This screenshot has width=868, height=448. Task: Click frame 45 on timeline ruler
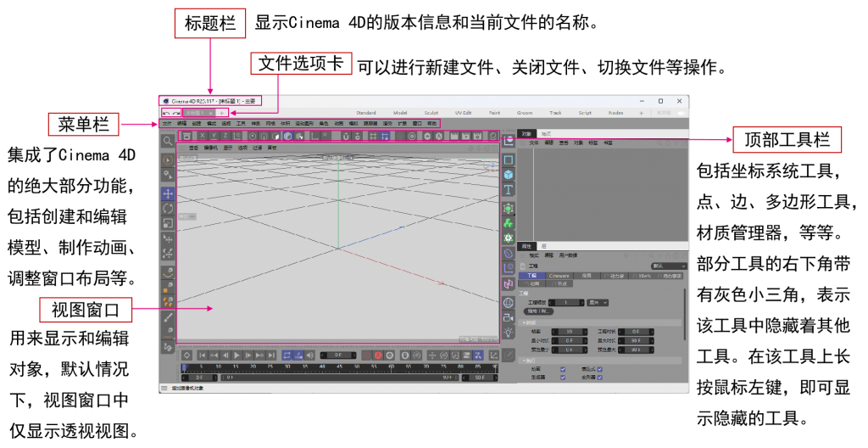click(x=339, y=367)
